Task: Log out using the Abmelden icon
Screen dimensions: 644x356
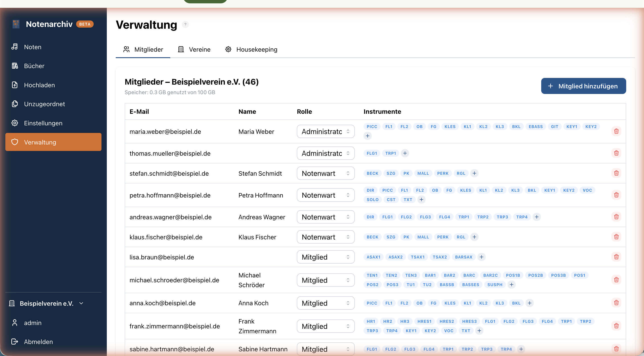Action: pyautogui.click(x=14, y=342)
